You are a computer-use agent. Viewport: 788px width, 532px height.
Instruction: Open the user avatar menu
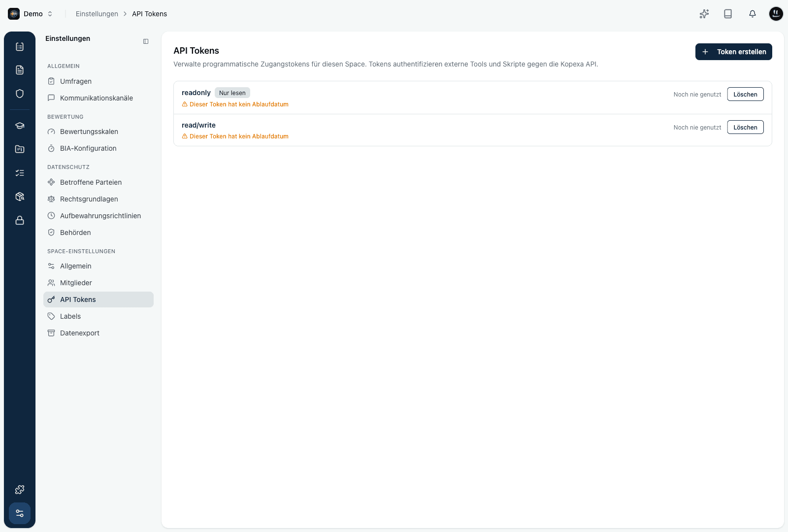[776, 14]
